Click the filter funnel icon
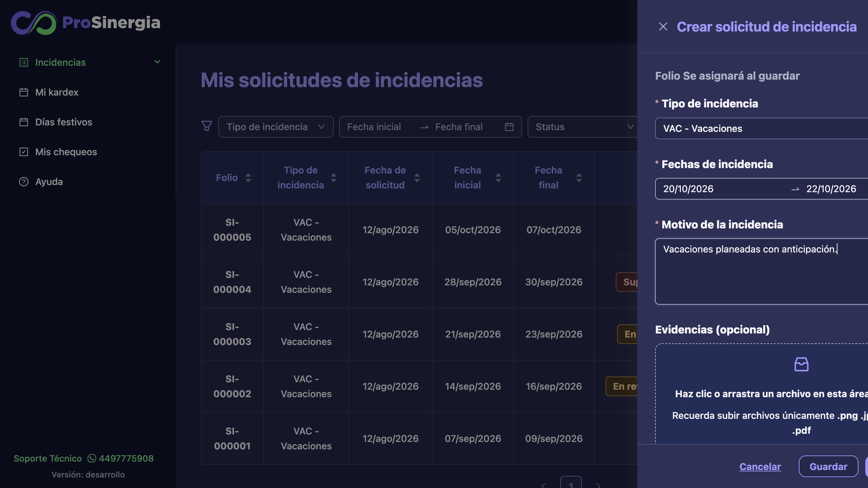This screenshot has width=868, height=488. coord(207,126)
